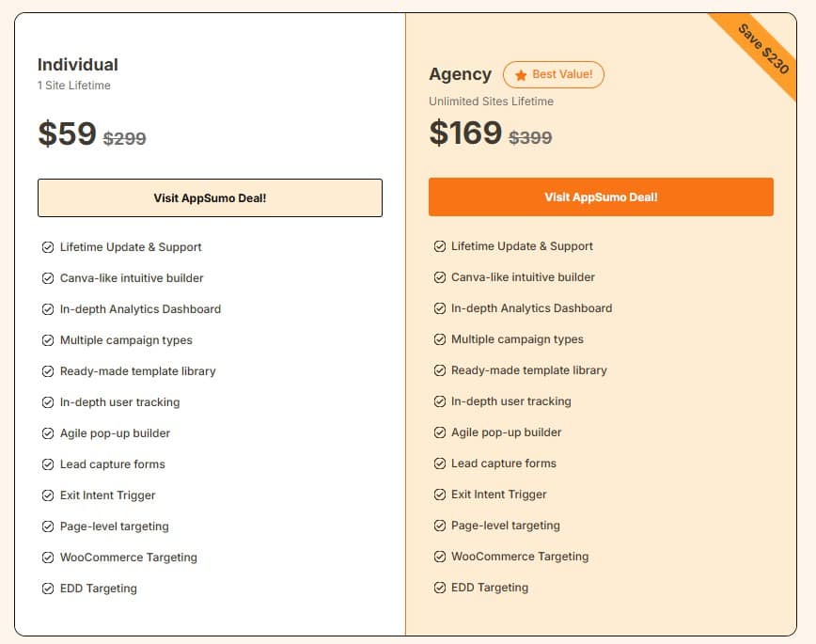Click Visit AppSumo Deal under Individual plan

[210, 197]
